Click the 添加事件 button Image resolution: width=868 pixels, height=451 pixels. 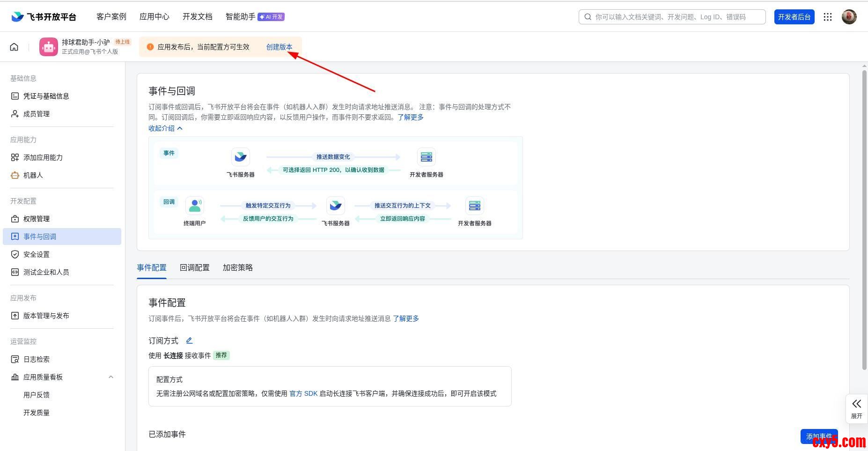pos(819,436)
